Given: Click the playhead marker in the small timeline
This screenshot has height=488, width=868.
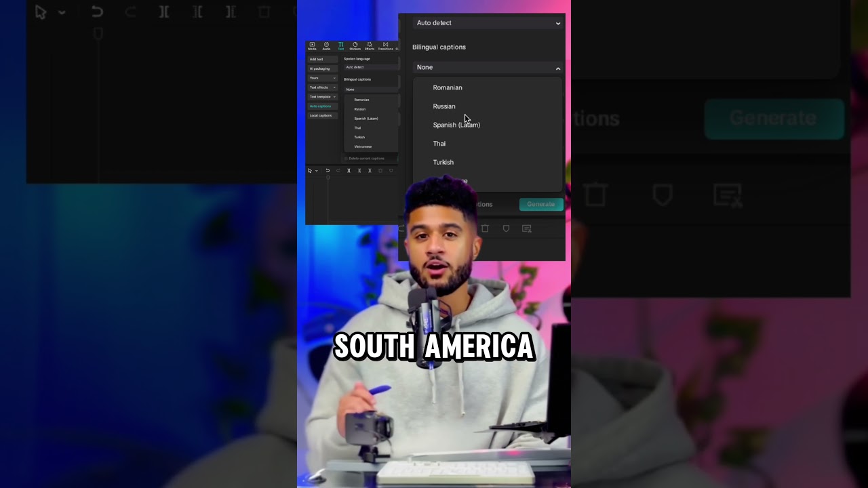Looking at the screenshot, I should point(328,178).
